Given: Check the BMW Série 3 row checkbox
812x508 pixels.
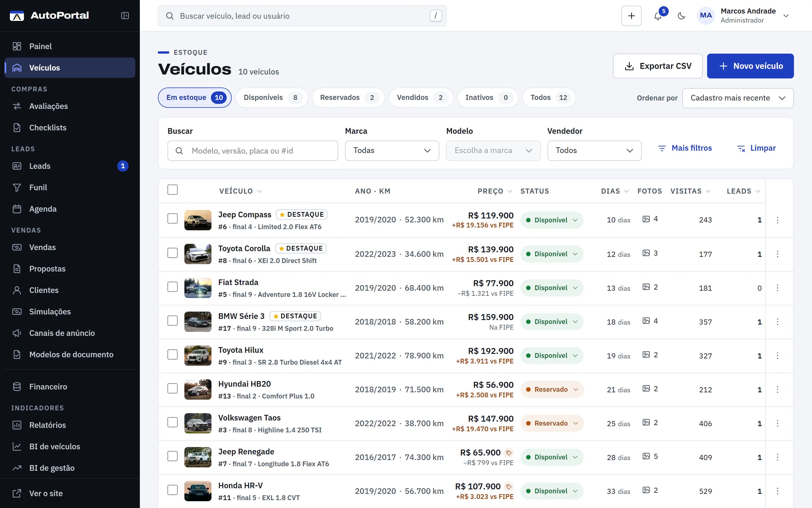Looking at the screenshot, I should pos(173,321).
